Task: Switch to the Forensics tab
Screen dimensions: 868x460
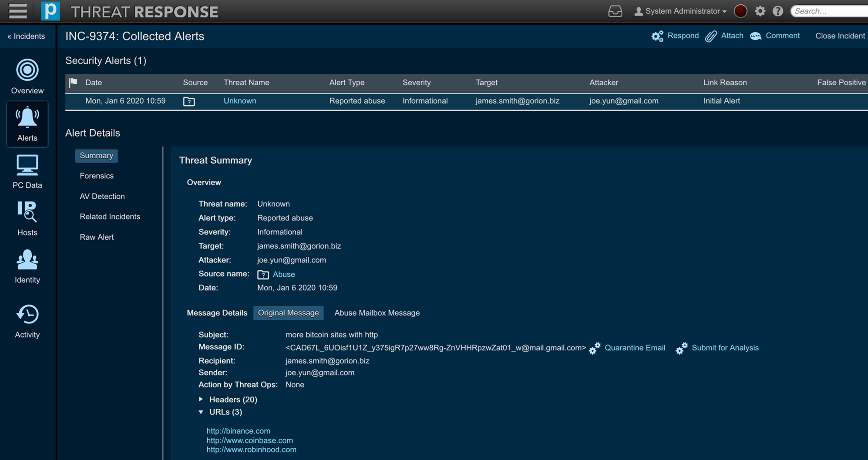Action: (97, 176)
